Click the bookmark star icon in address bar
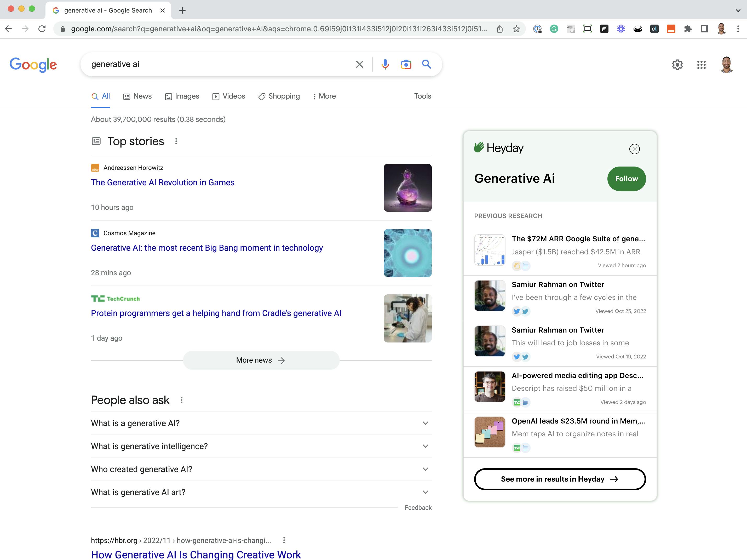The width and height of the screenshot is (747, 560). point(516,29)
